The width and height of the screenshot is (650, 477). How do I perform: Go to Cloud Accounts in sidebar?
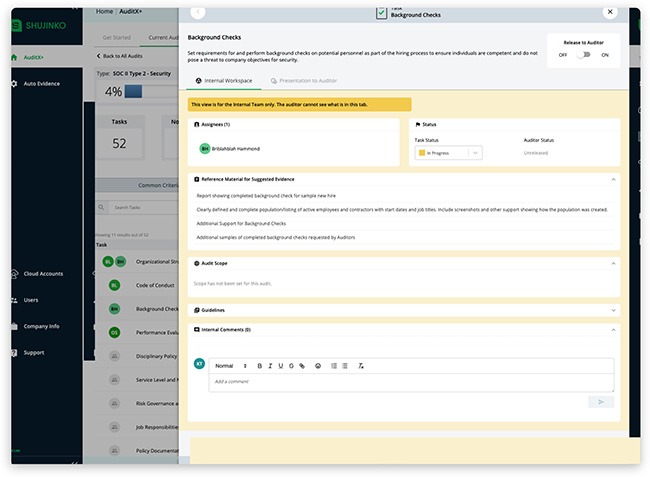(x=43, y=273)
